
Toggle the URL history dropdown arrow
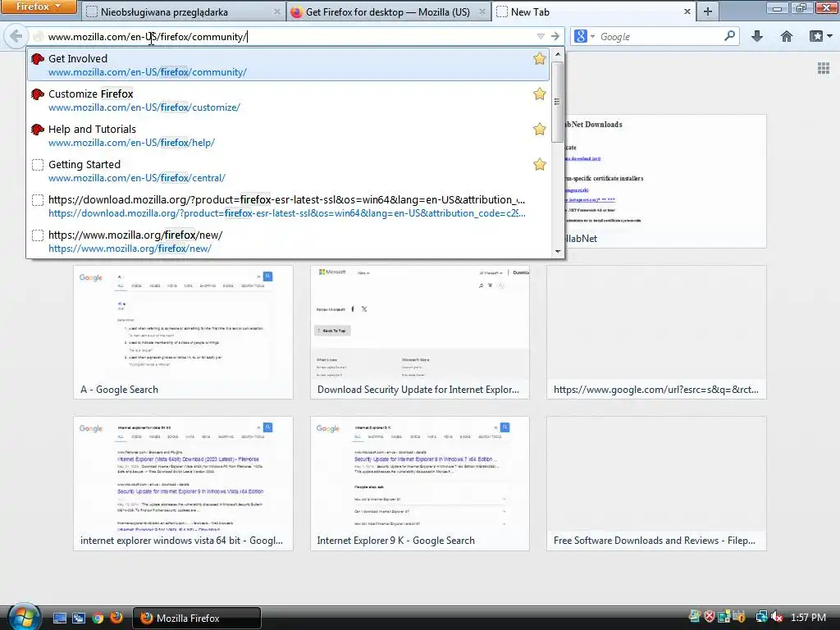coord(541,36)
